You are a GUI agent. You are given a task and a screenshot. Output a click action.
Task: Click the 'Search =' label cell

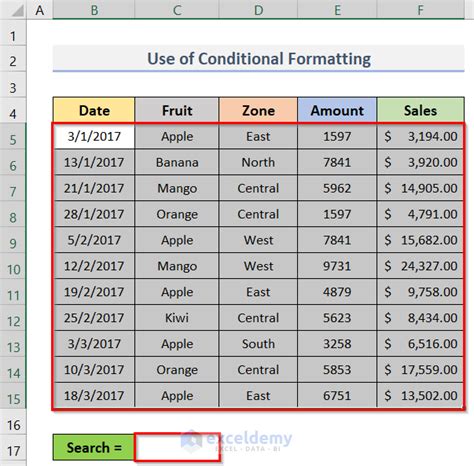(94, 447)
